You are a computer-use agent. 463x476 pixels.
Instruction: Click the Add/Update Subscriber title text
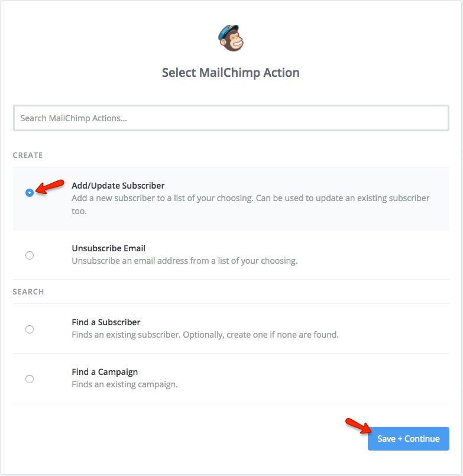[118, 186]
